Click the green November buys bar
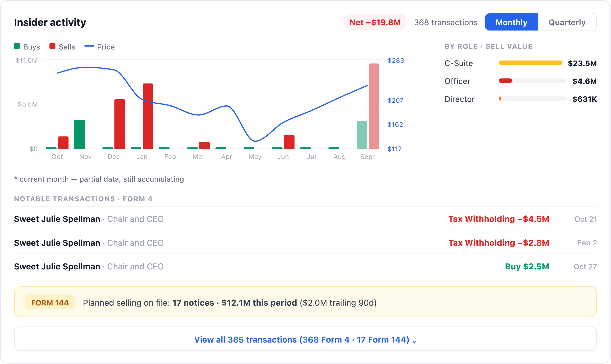 click(x=80, y=134)
